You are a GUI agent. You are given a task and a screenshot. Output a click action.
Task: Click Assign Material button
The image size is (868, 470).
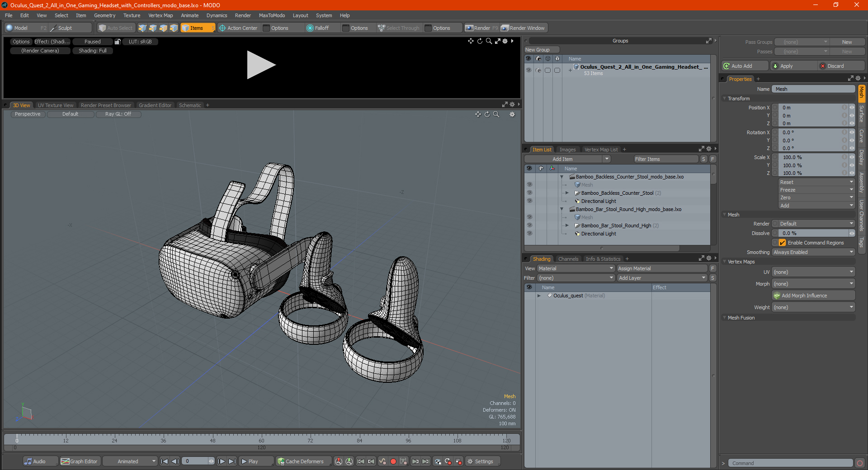pyautogui.click(x=662, y=268)
